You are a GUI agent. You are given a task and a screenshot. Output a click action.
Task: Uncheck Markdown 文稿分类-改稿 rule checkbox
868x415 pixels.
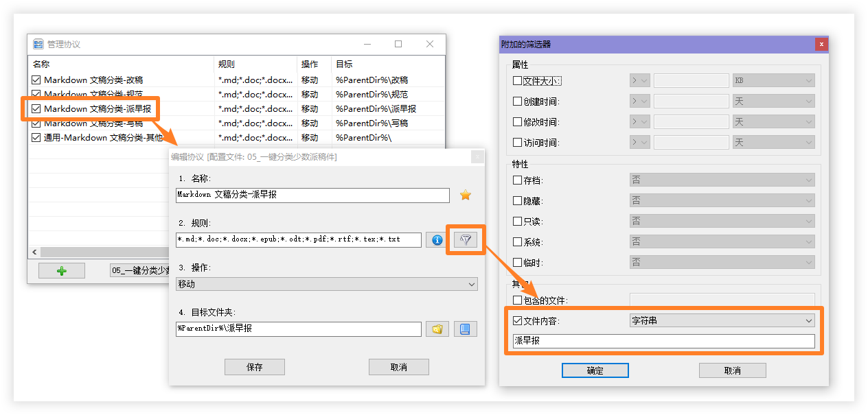(x=36, y=80)
